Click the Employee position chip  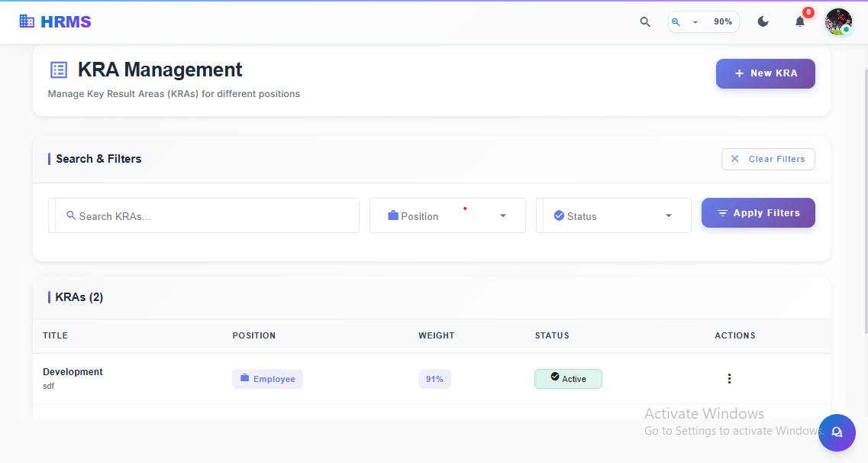[x=267, y=379]
